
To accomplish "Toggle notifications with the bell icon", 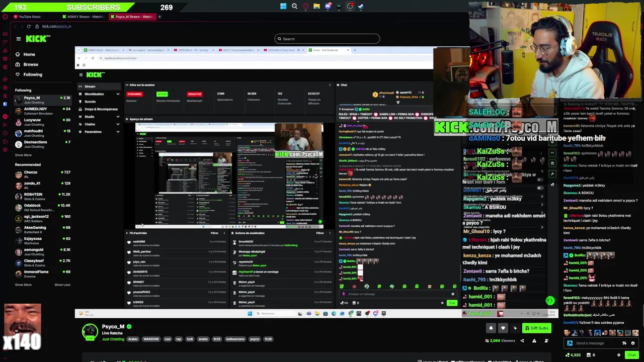I will 491,328.
